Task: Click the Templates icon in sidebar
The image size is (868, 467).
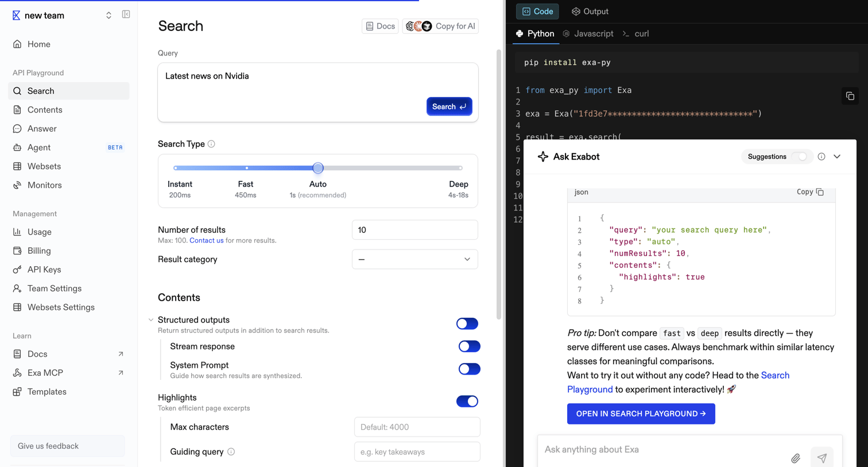Action: click(17, 392)
